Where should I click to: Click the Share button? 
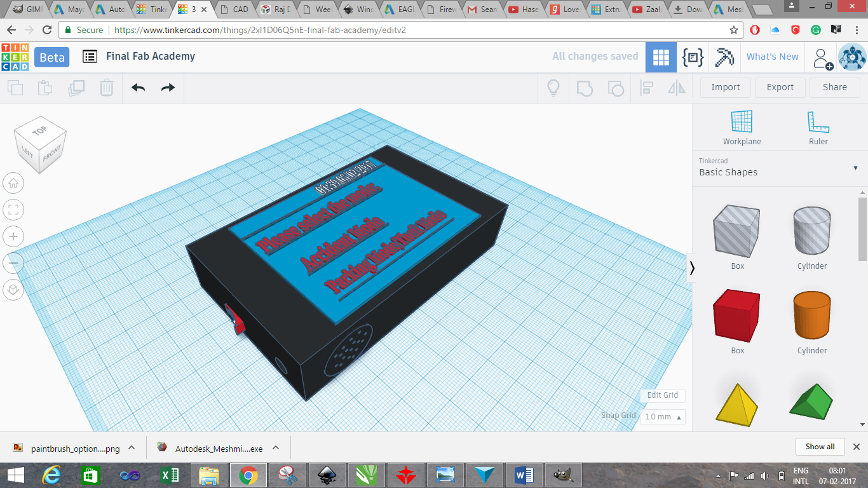tap(835, 88)
